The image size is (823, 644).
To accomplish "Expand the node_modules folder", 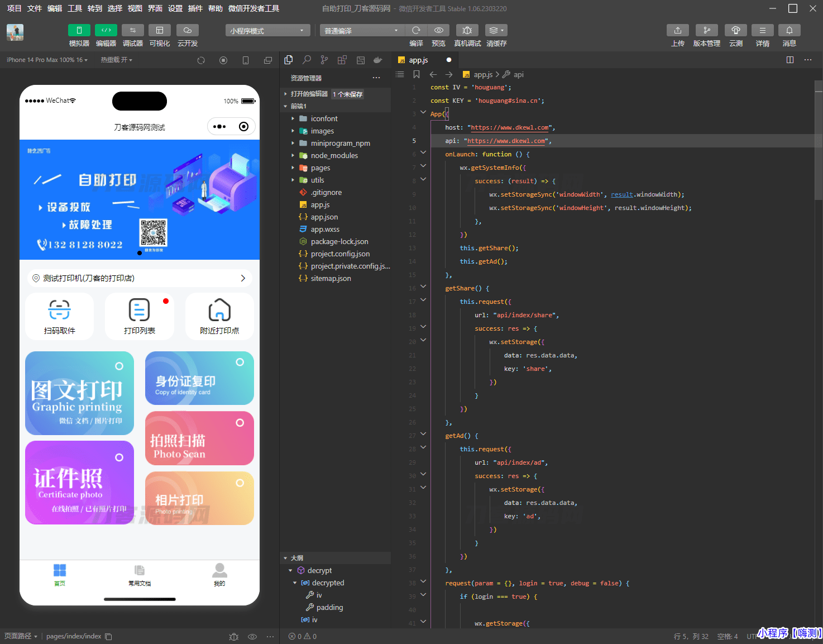I will point(335,155).
